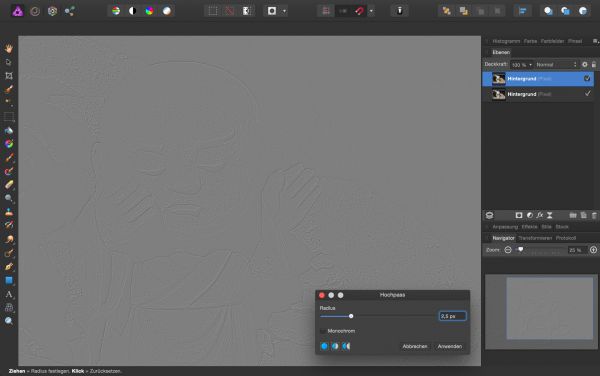Zoom out with Navigator minus button
The height and width of the screenshot is (376, 600).
coord(508,250)
